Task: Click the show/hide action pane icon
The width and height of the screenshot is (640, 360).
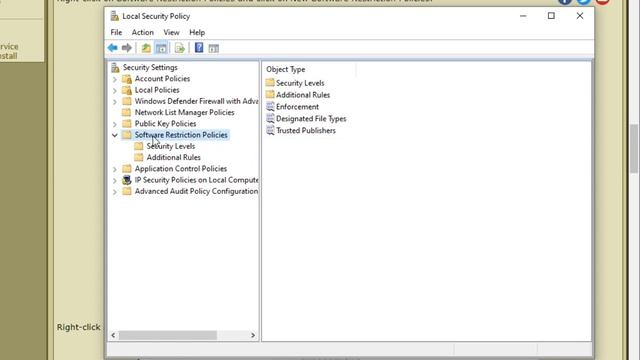Action: [213, 48]
